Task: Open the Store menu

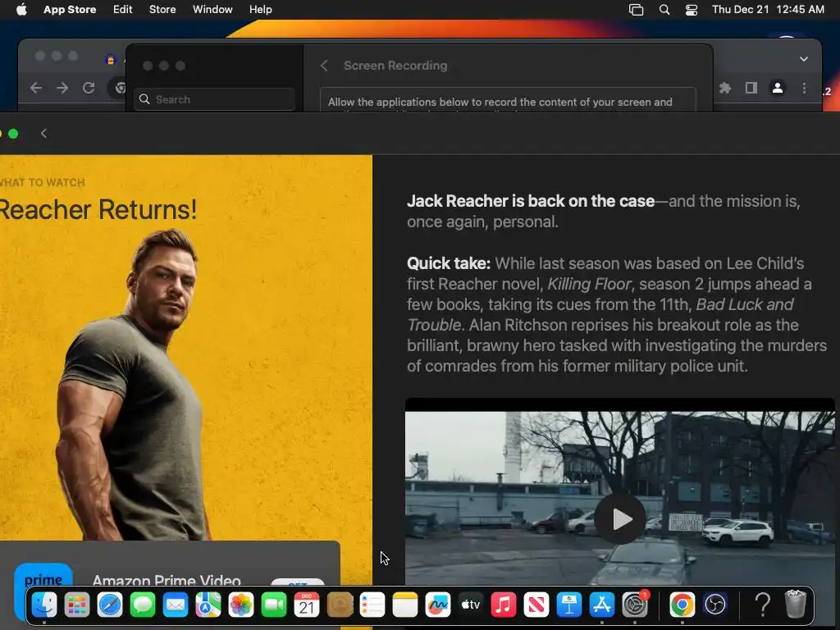Action: 162,10
